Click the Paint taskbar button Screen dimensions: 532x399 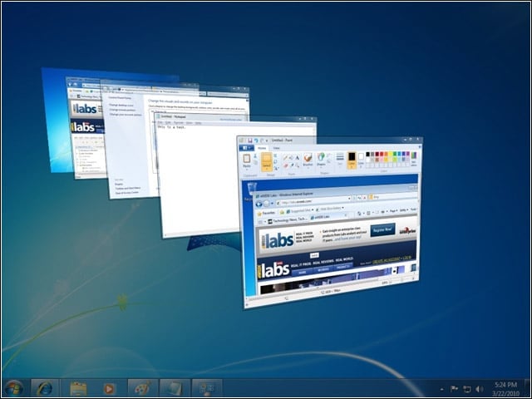pyautogui.click(x=142, y=388)
